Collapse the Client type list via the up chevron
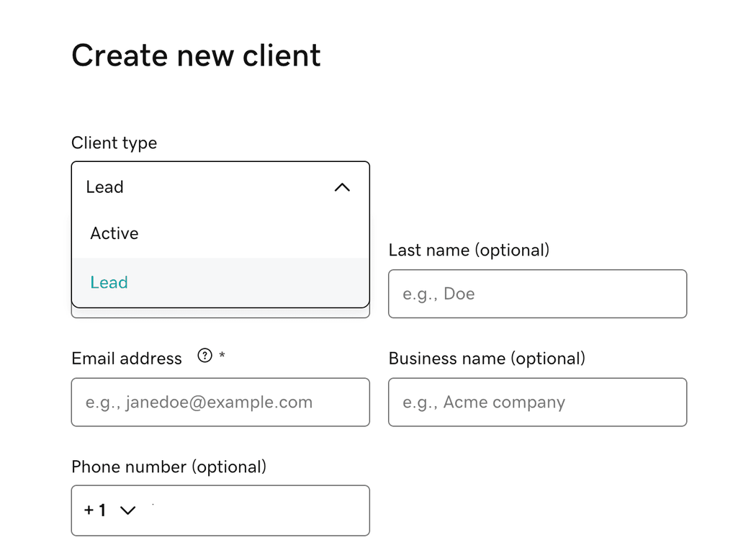756x553 pixels. pyautogui.click(x=342, y=187)
